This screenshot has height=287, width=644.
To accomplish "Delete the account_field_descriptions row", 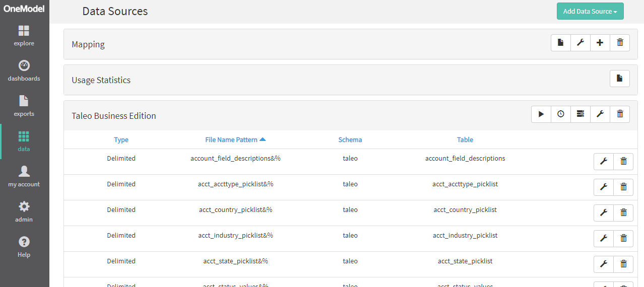I will pos(623,162).
